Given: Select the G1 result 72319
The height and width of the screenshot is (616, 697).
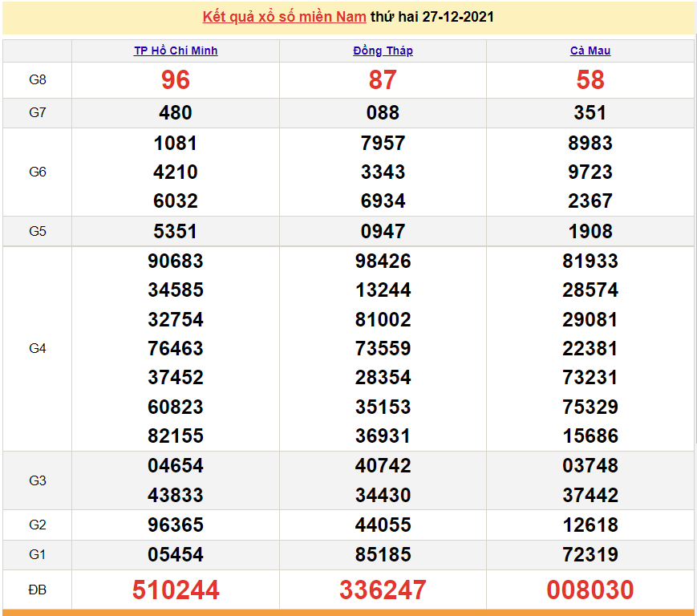Looking at the screenshot, I should click(590, 554).
